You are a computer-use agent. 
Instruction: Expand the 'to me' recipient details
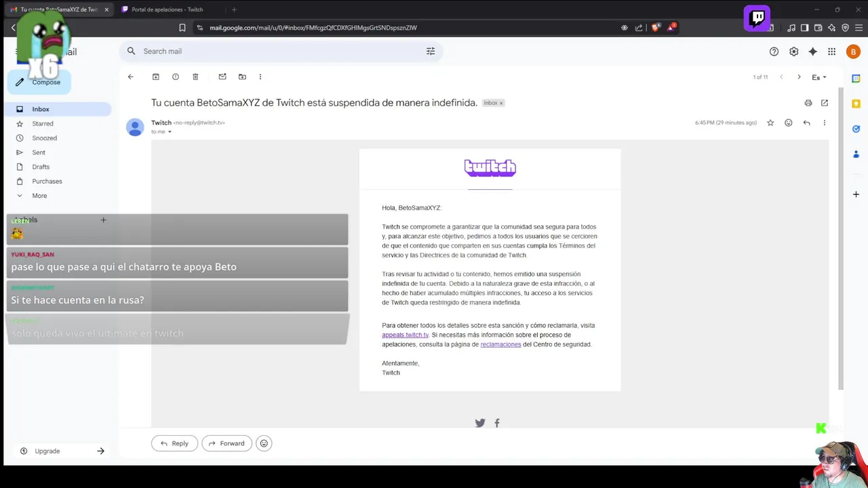pyautogui.click(x=170, y=132)
